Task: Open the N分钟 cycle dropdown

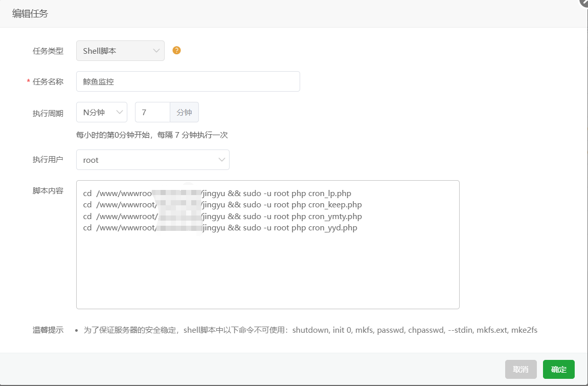Action: tap(102, 112)
